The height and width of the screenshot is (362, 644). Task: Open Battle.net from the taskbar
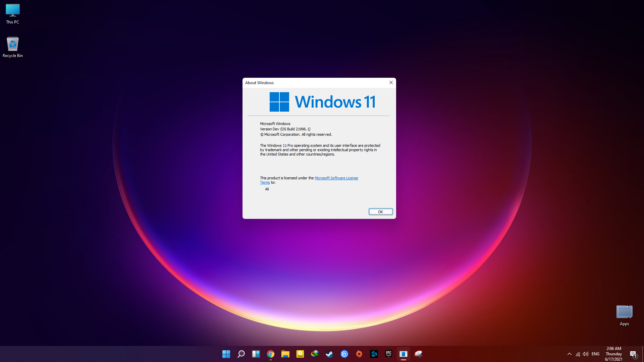click(374, 354)
